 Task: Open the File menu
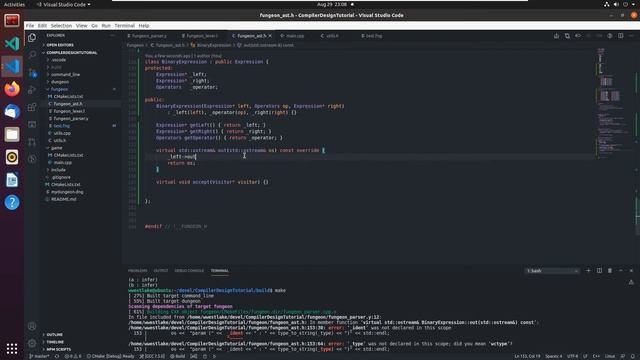coord(30,25)
